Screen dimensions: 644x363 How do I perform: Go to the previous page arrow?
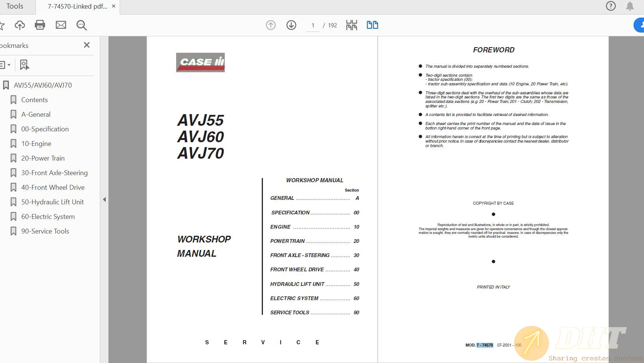pos(271,25)
